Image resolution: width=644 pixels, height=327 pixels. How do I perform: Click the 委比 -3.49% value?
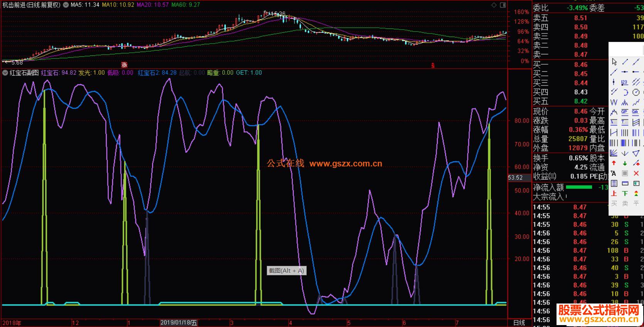(x=577, y=8)
